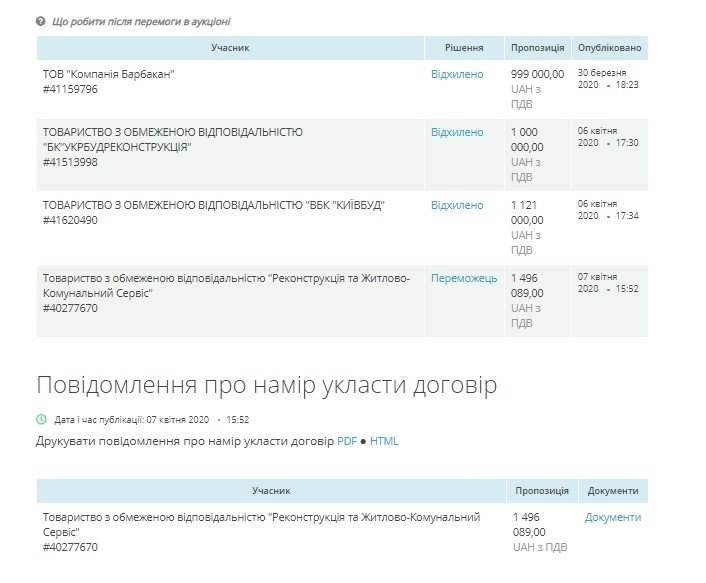
Task: Select date 07 квітня 2020 15:52 in table
Action: click(x=608, y=283)
